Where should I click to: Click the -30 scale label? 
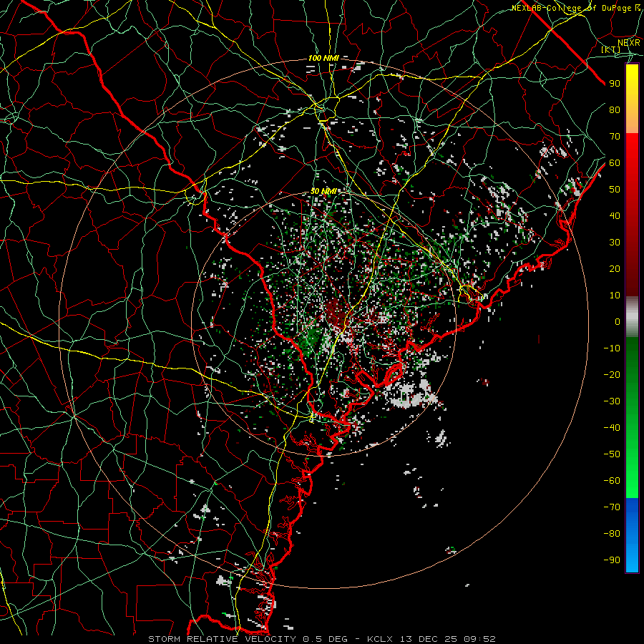612,401
